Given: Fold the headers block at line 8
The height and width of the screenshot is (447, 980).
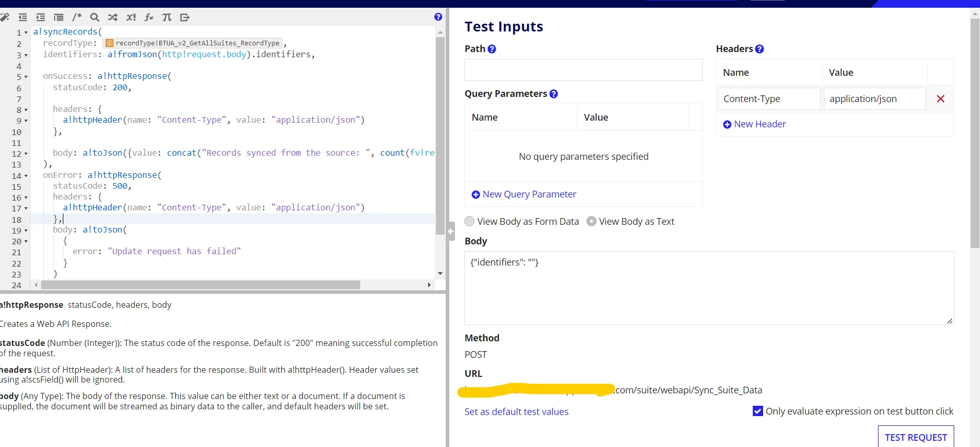Looking at the screenshot, I should click(x=26, y=110).
